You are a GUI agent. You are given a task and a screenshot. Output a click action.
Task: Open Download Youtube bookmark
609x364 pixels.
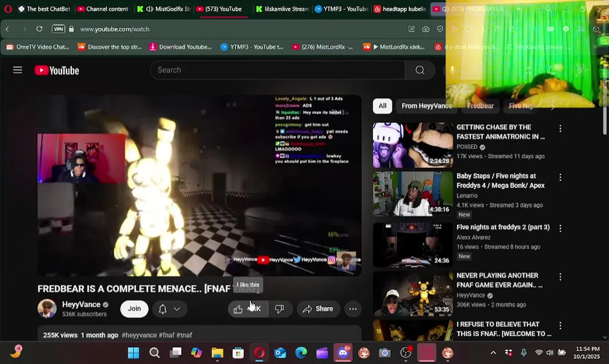(x=181, y=47)
